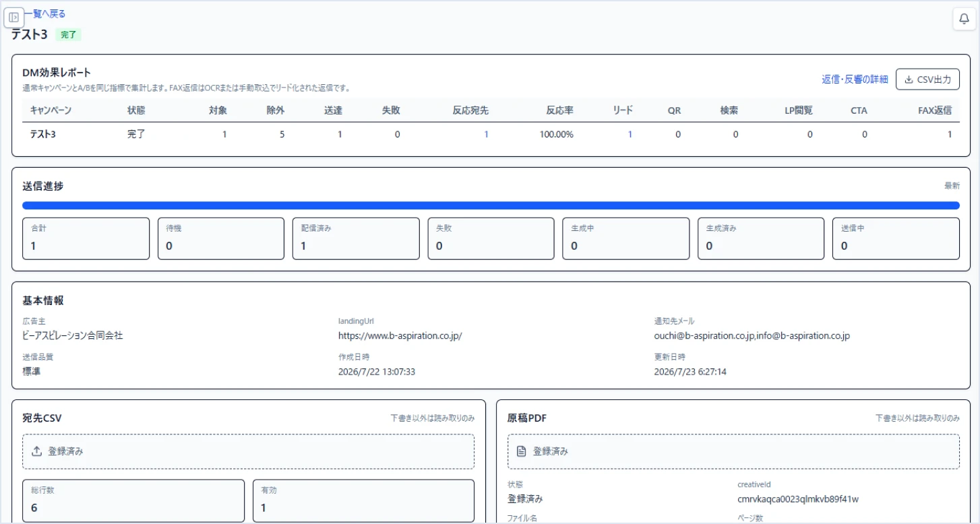Click the 送信品質 value 標準

[32, 371]
